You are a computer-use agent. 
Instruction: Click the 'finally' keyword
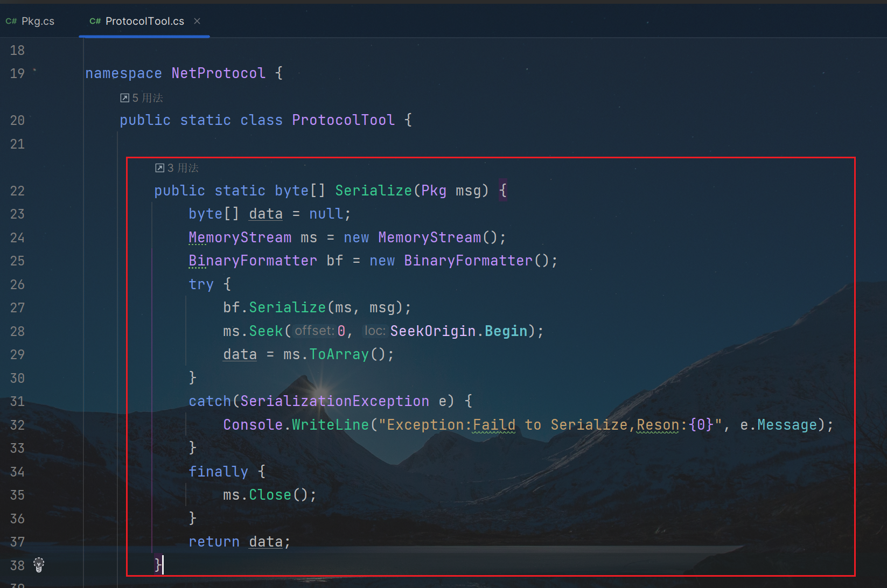point(219,472)
